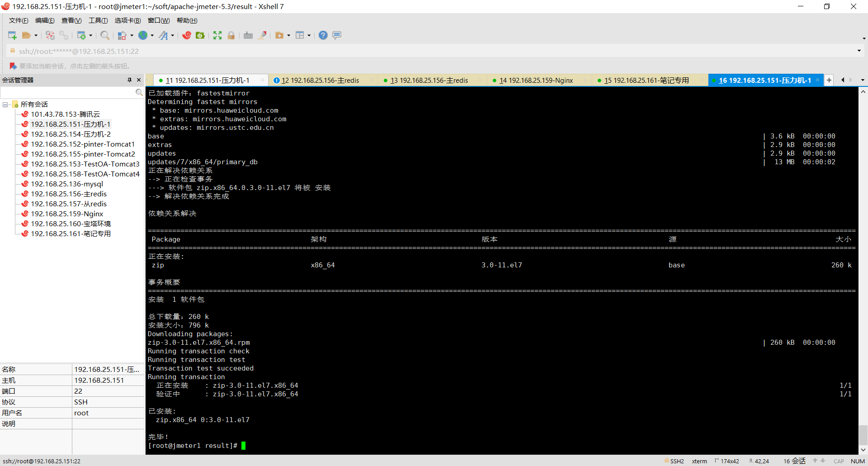The image size is (868, 466).
Task: Select session 192.168.25.160-宝塔环境
Action: pos(71,224)
